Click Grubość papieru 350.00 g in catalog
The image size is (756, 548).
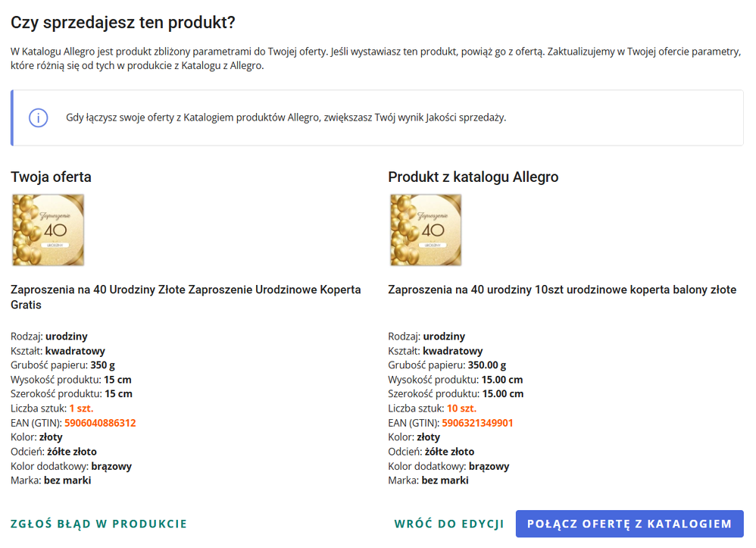pos(447,365)
